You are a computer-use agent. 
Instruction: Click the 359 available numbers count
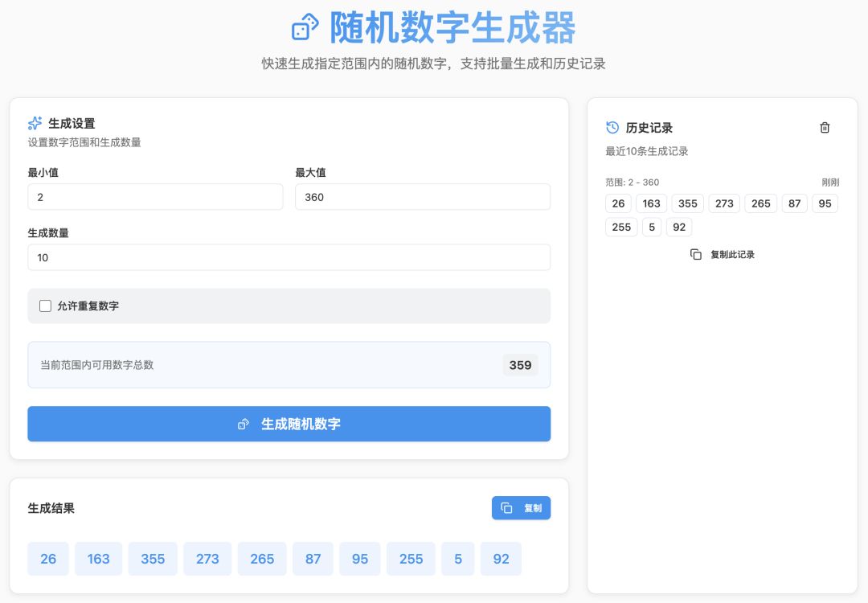(x=520, y=365)
